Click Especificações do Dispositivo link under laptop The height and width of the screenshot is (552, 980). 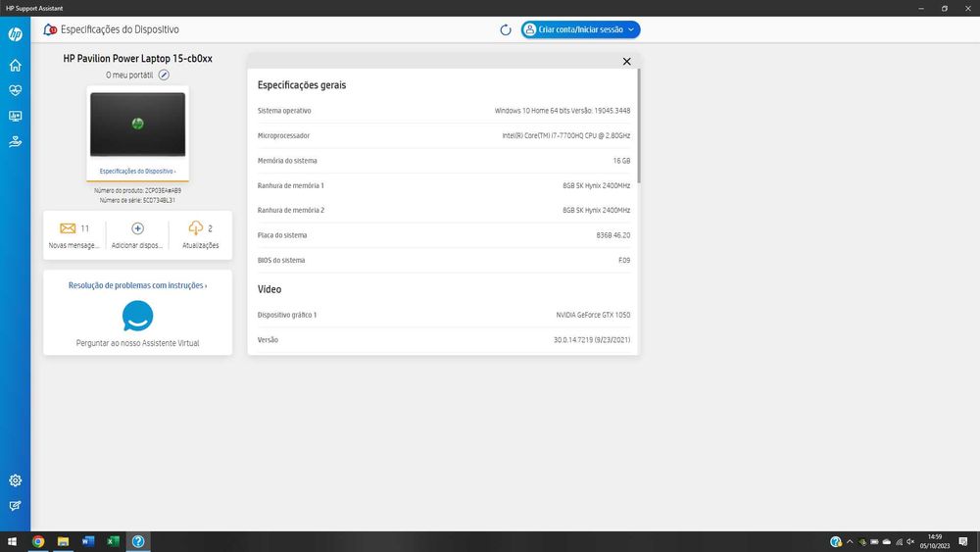137,172
